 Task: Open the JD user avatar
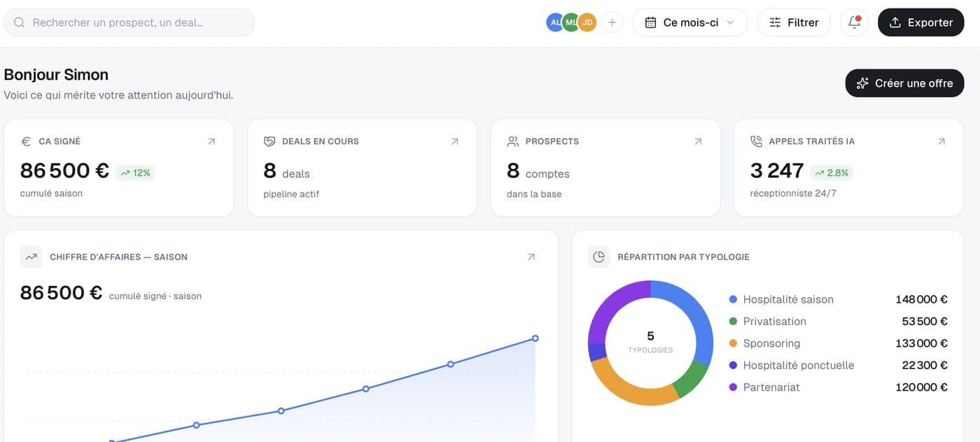tap(587, 22)
